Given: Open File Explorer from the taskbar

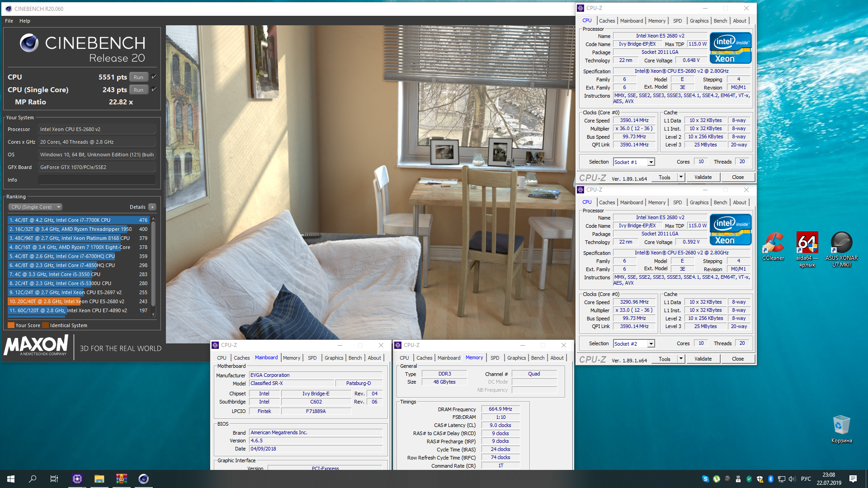Looking at the screenshot, I should pos(99,479).
